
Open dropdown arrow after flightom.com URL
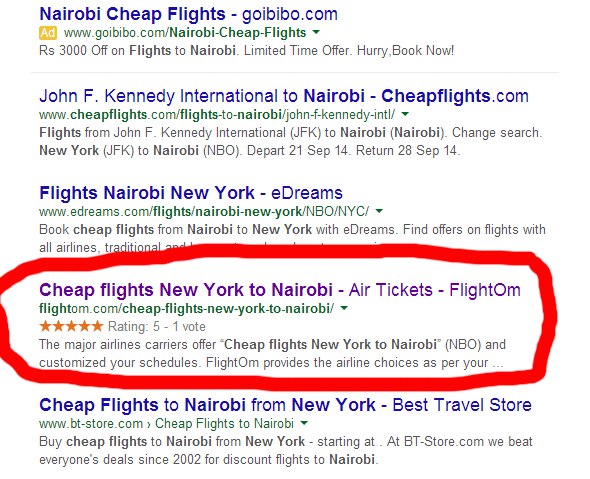pos(344,309)
